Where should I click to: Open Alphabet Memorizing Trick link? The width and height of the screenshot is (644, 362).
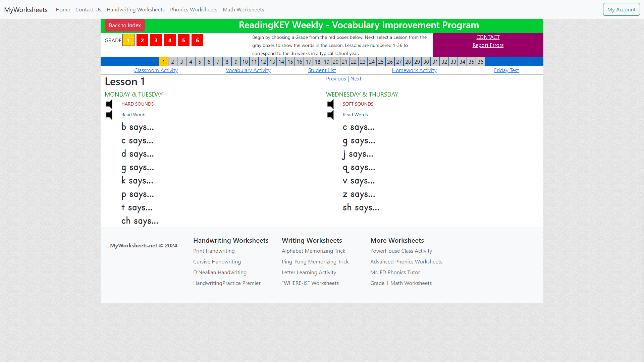[x=313, y=251]
